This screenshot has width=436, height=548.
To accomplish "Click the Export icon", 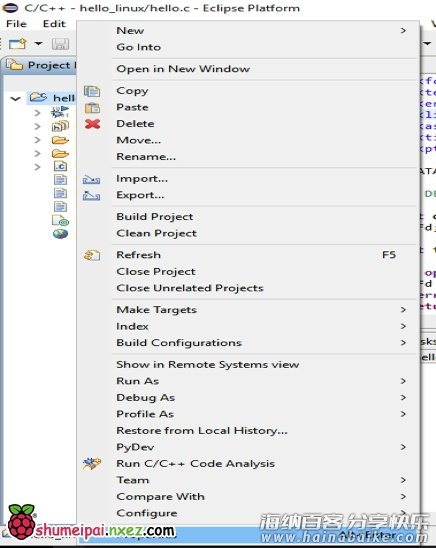I will click(92, 196).
